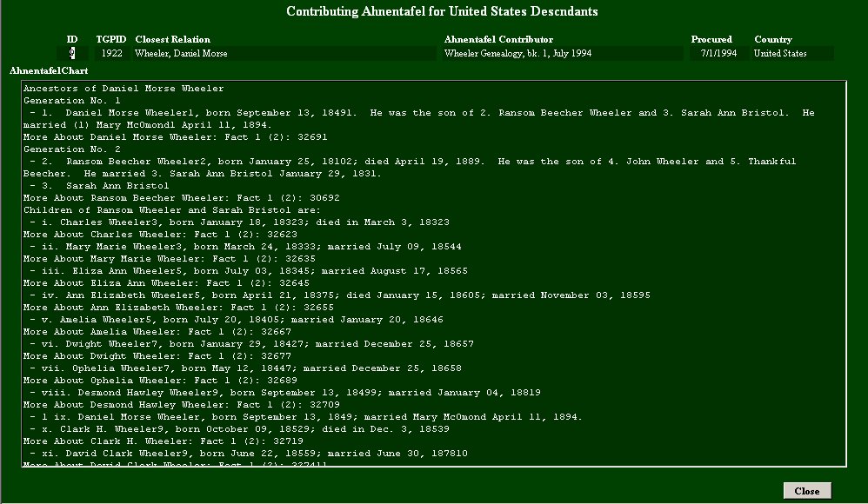
Task: Click the Country column header
Action: 773,39
